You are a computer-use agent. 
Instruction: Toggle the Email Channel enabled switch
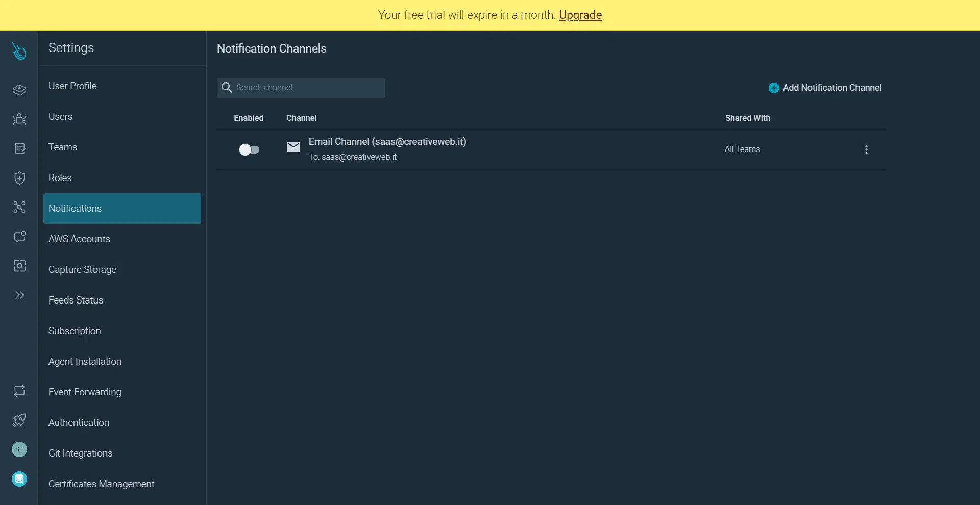point(249,149)
